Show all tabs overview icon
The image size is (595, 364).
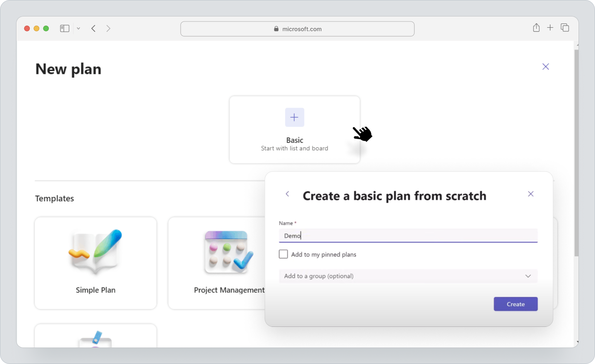click(x=564, y=28)
